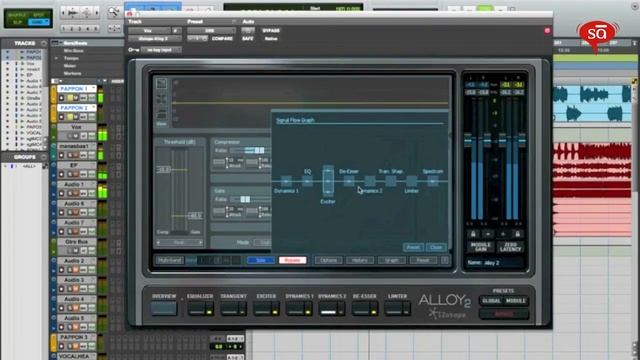This screenshot has width=640, height=360.
Task: Click the gate ratio slider
Action: (x=250, y=199)
